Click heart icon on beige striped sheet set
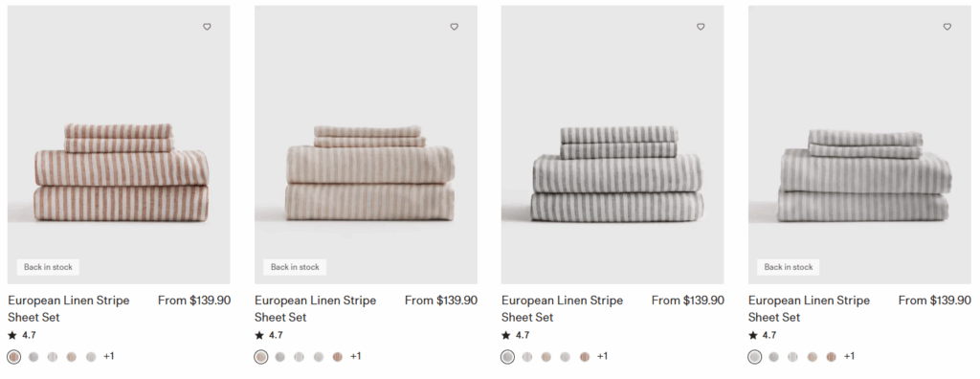This screenshot has height=379, width=980. pyautogui.click(x=454, y=27)
